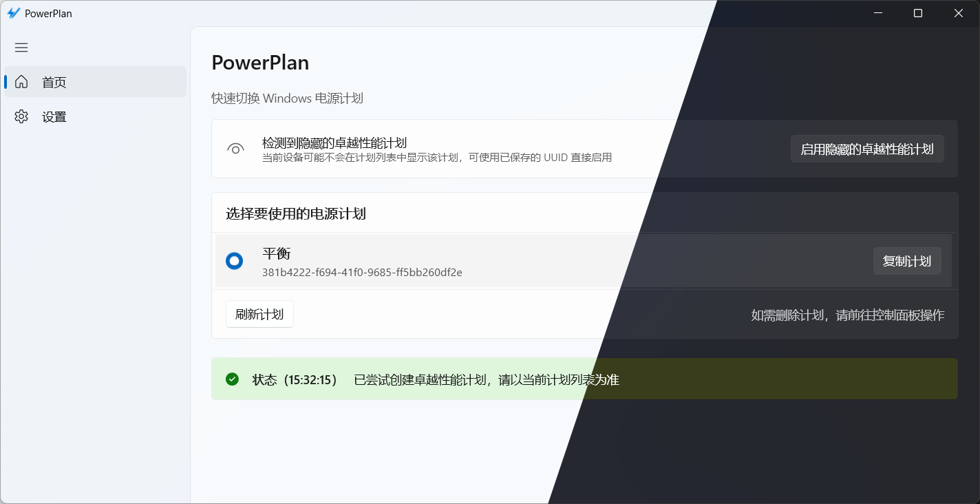Click the 复制计划 button
The width and height of the screenshot is (980, 504).
907,261
